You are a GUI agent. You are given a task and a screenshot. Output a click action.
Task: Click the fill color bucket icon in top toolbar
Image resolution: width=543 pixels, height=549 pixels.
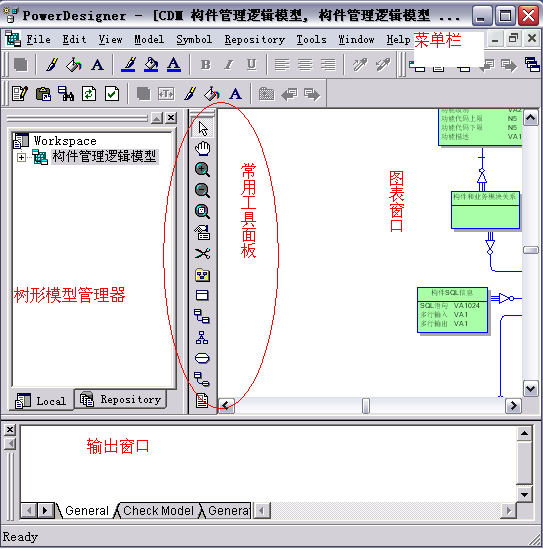74,65
